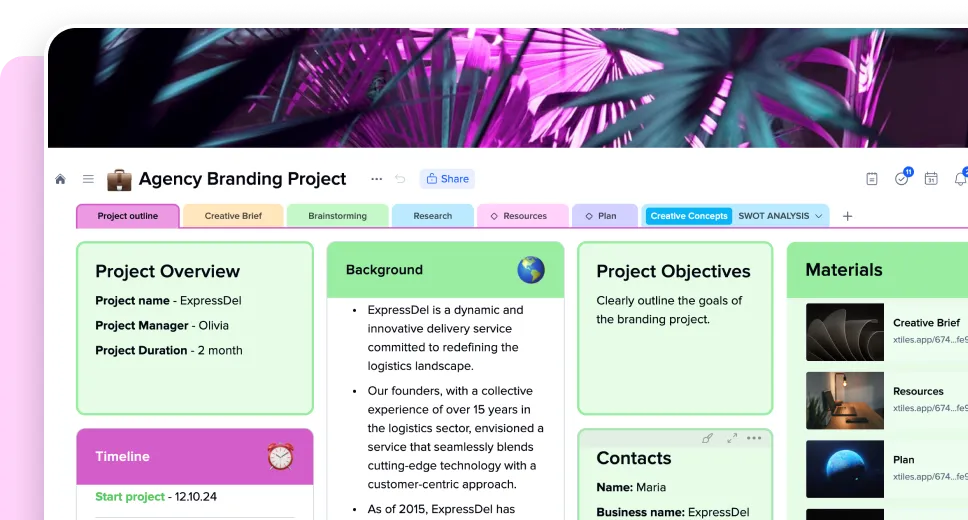Open the Resources thumbnail in Materials

pyautogui.click(x=845, y=401)
